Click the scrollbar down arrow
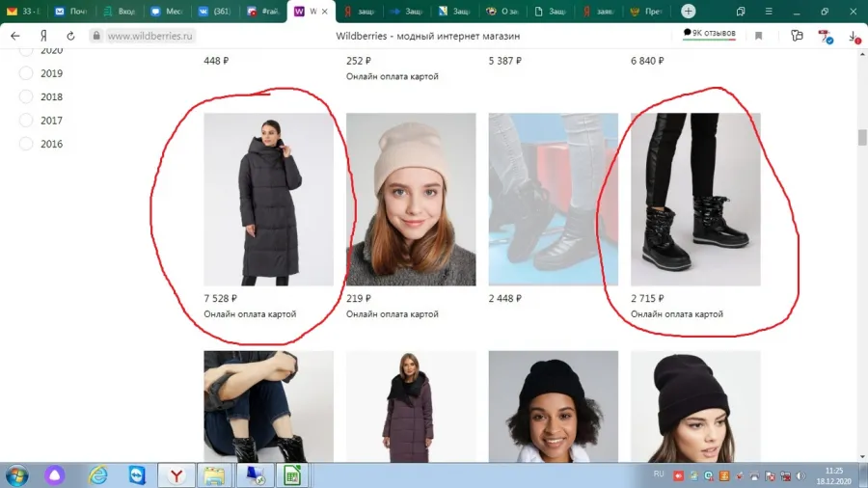The width and height of the screenshot is (868, 488). click(862, 457)
